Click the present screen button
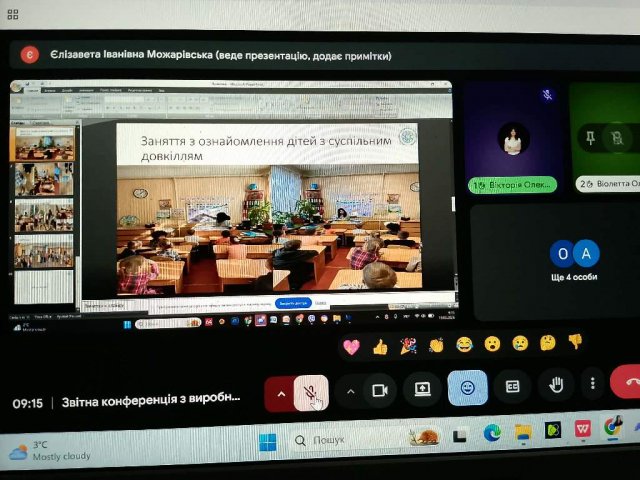This screenshot has height=480, width=640. pyautogui.click(x=422, y=389)
